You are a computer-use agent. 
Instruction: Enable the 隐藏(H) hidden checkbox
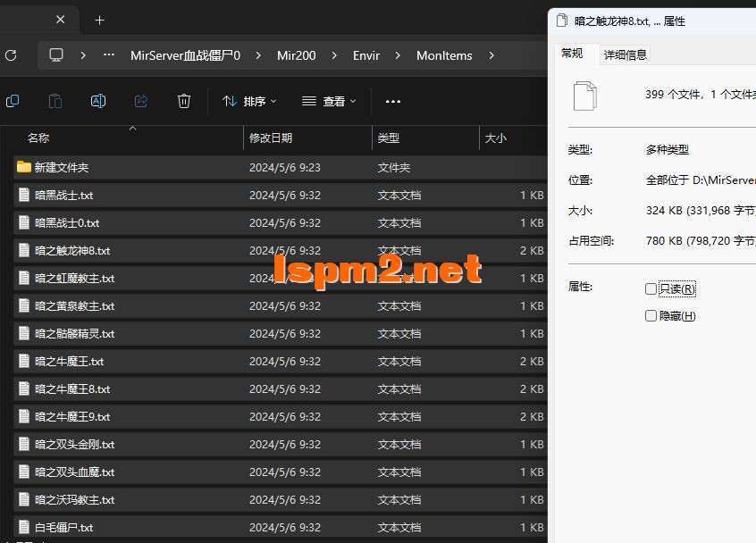click(651, 315)
